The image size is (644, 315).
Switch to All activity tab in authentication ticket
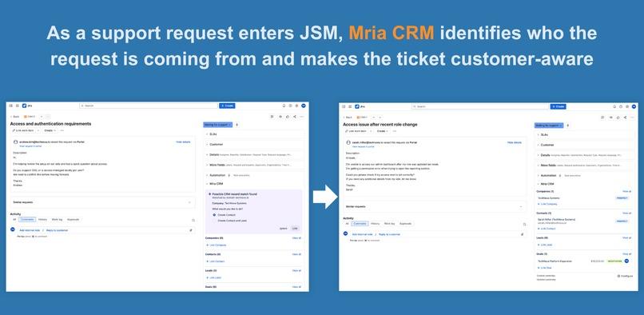pyautogui.click(x=14, y=220)
